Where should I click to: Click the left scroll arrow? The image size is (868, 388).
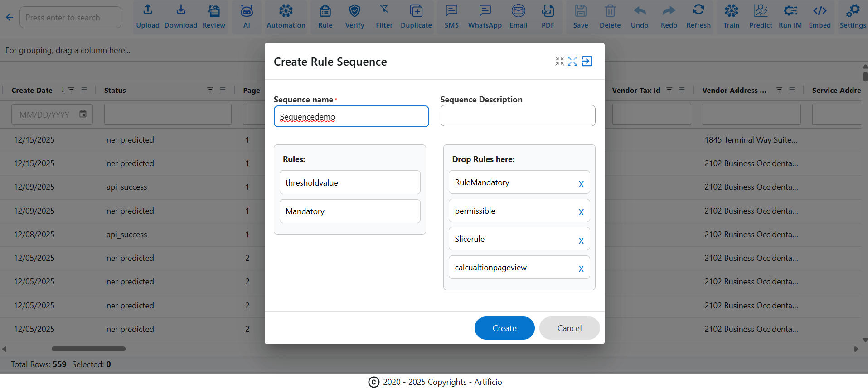coord(4,349)
